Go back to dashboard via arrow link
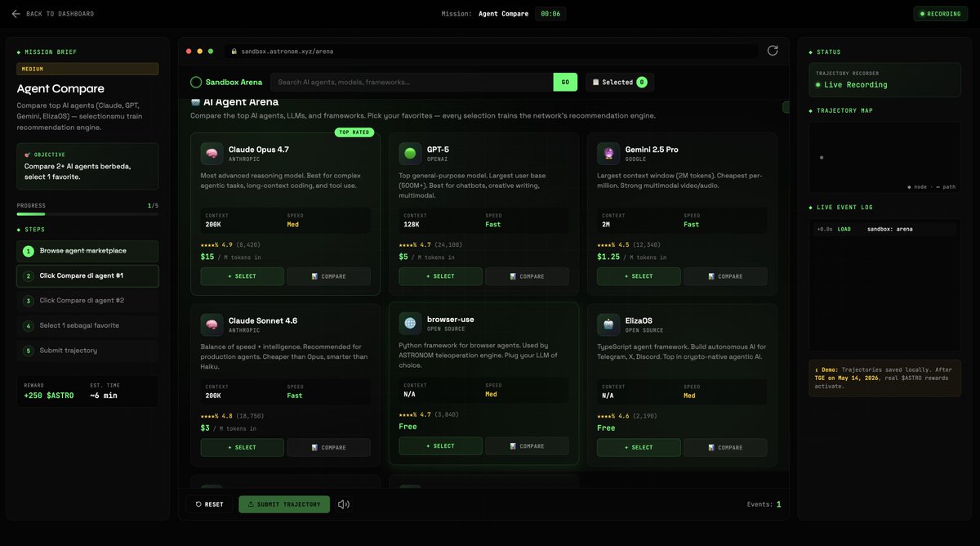Screen dimensions: 980x546 (52, 14)
